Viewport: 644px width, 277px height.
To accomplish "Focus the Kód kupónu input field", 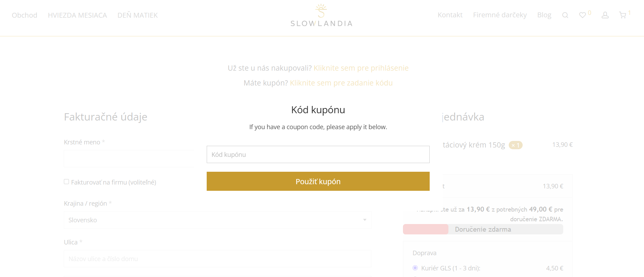I will pyautogui.click(x=318, y=154).
